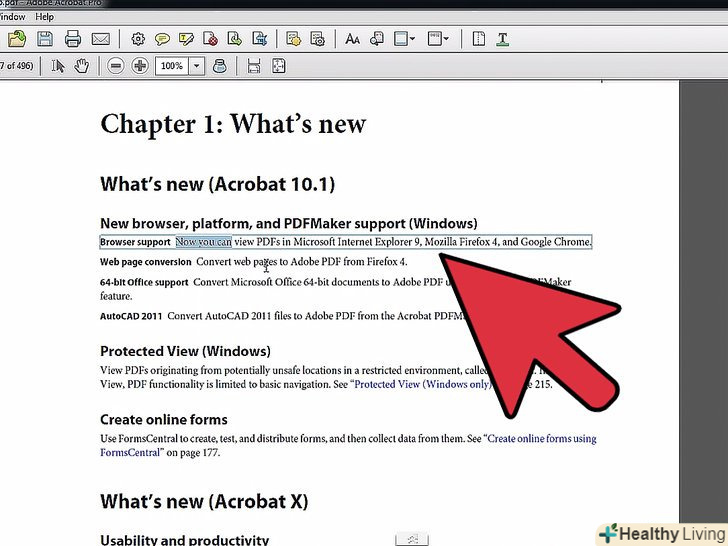Click the 'Usability and productivity' heading

point(184,540)
